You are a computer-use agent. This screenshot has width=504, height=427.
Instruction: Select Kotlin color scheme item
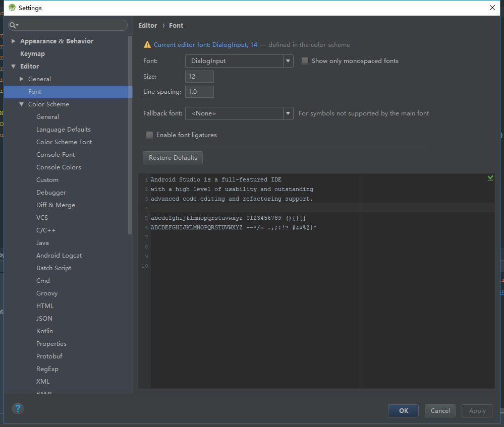(44, 331)
